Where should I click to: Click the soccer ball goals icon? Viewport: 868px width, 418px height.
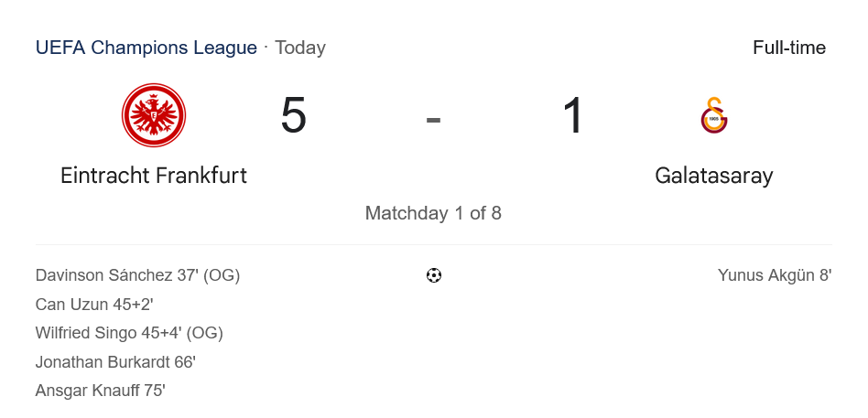click(x=434, y=275)
